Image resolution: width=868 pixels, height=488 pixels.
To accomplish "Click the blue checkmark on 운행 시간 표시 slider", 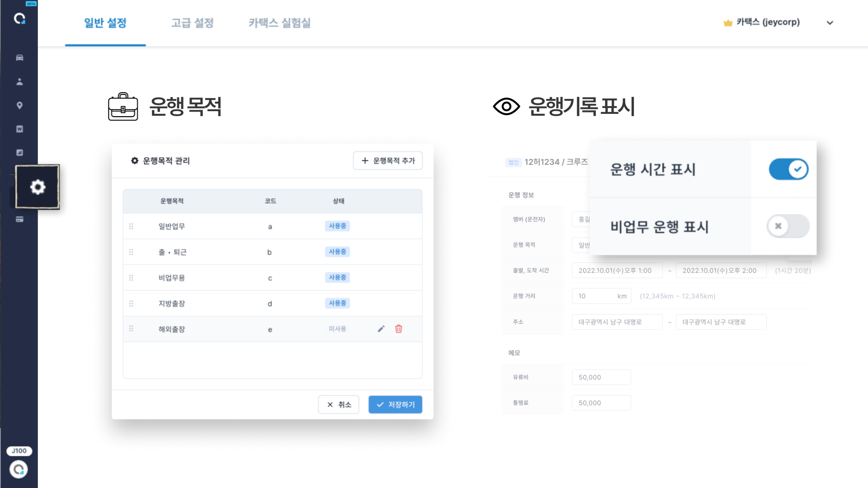I will pos(797,169).
